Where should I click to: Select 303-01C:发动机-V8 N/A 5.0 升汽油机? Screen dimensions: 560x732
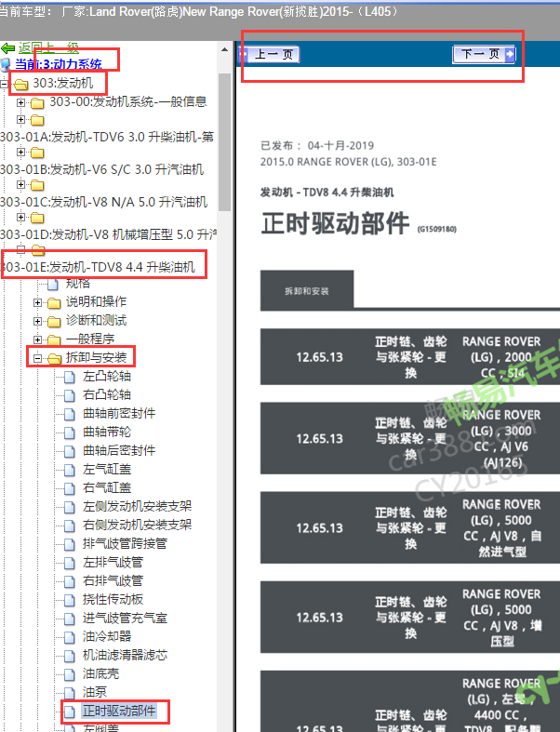click(x=103, y=202)
